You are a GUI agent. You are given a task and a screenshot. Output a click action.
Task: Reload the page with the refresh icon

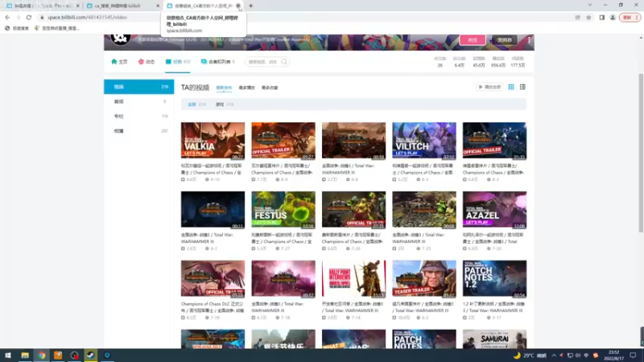(x=29, y=17)
